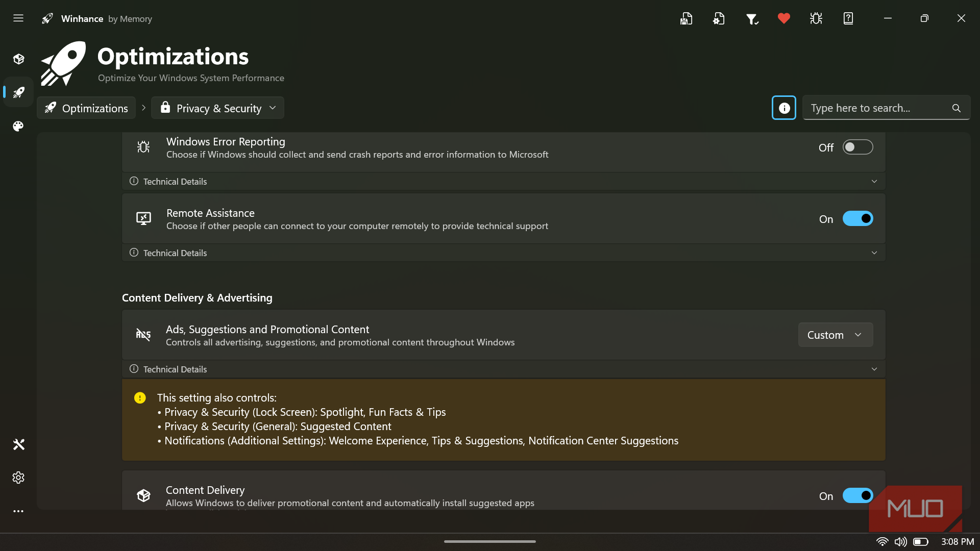Screen dimensions: 980x551
Task: Click the Wi-Fi tray icon
Action: point(882,541)
